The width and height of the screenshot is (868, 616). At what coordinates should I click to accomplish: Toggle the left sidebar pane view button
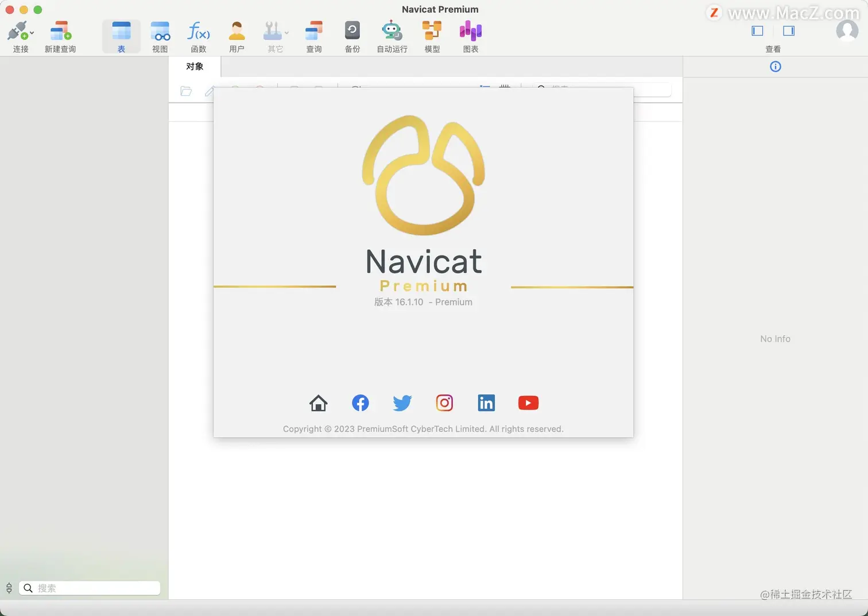(x=757, y=31)
